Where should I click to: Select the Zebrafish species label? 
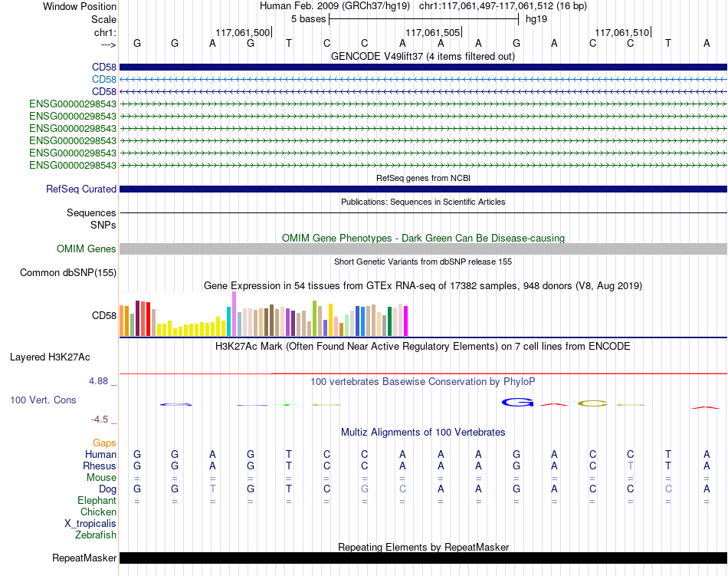point(96,535)
